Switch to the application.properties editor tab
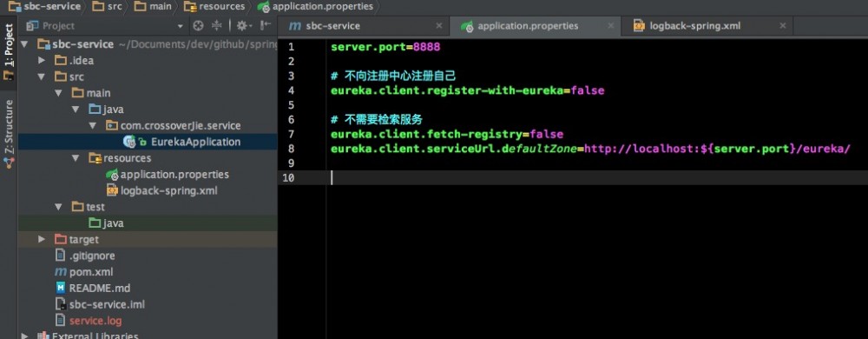This screenshot has height=339, width=868. [536, 26]
